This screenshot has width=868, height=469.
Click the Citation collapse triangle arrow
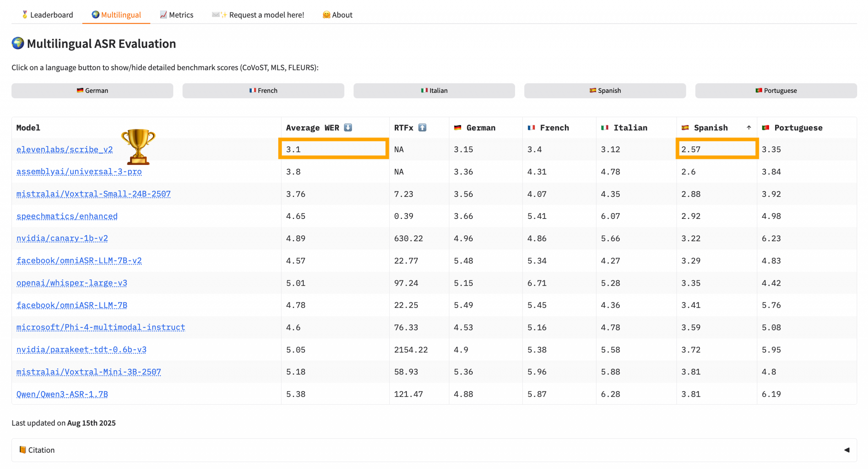(846, 450)
